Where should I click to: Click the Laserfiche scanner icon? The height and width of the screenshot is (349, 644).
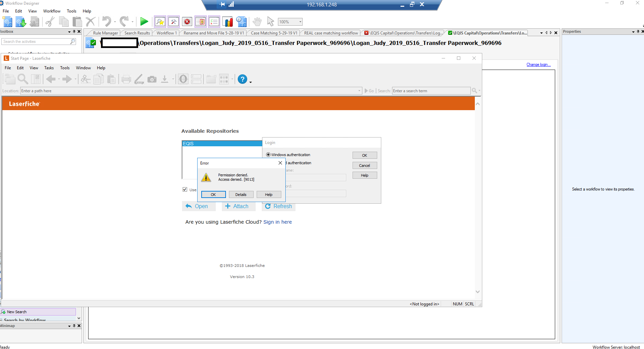coord(139,79)
